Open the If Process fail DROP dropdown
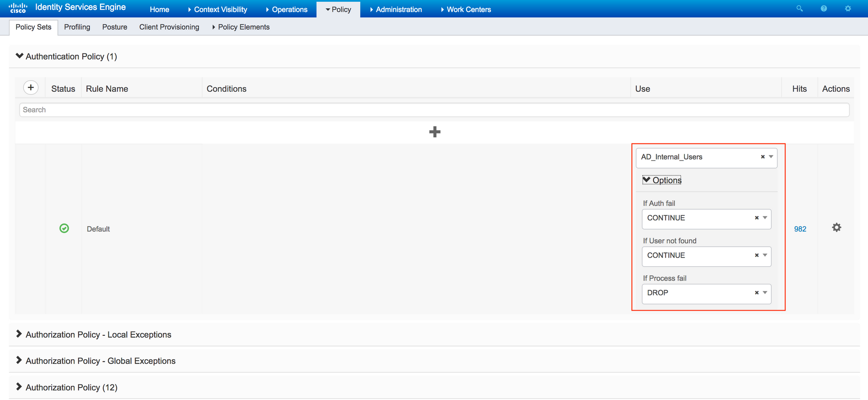 707,293
